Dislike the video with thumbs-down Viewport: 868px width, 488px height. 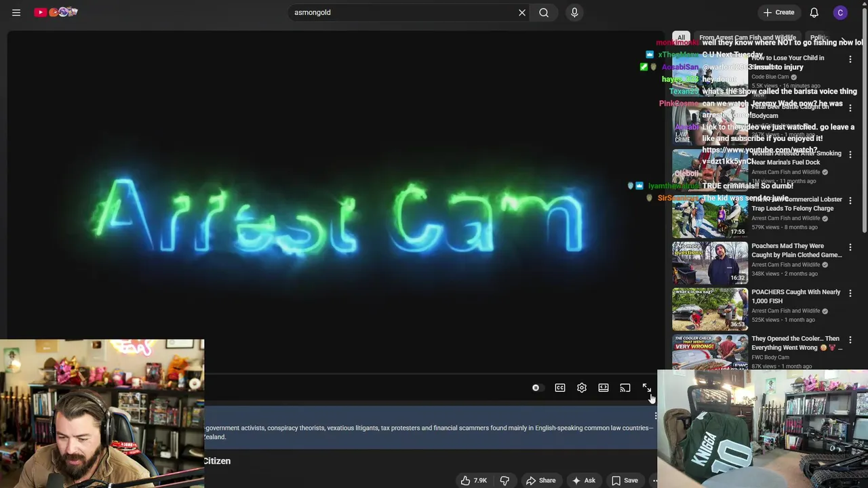(505, 481)
